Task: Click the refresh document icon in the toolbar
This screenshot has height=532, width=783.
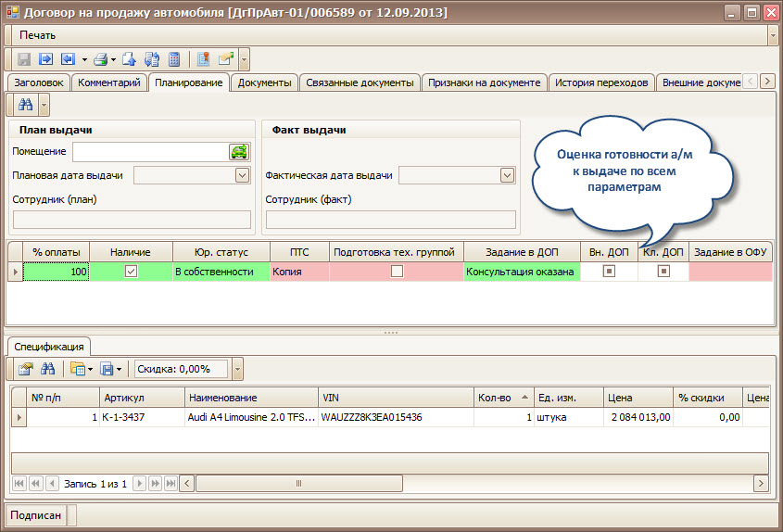Action: pyautogui.click(x=152, y=59)
